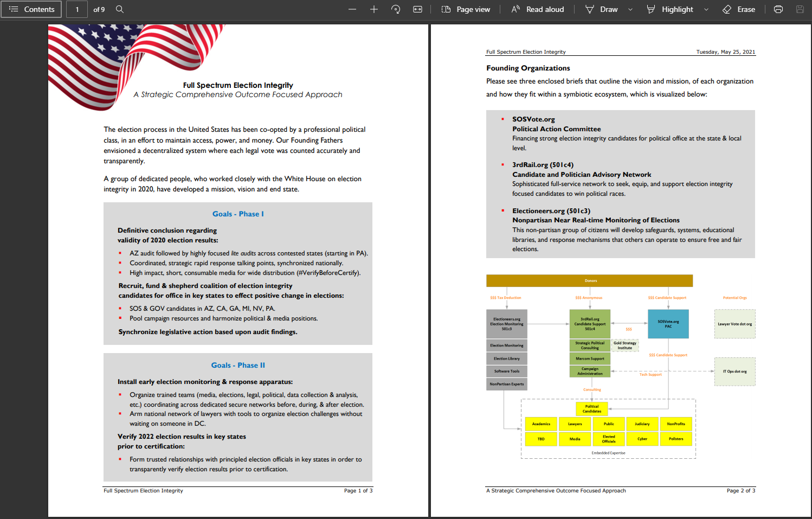The image size is (812, 519).
Task: Click the 'NonPartisan Experts' diagram box
Action: [x=507, y=384]
